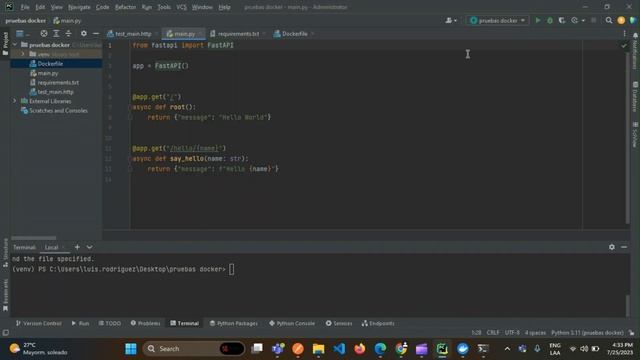Select the Local terminal tab
This screenshot has height=360, width=640.
coord(51,247)
